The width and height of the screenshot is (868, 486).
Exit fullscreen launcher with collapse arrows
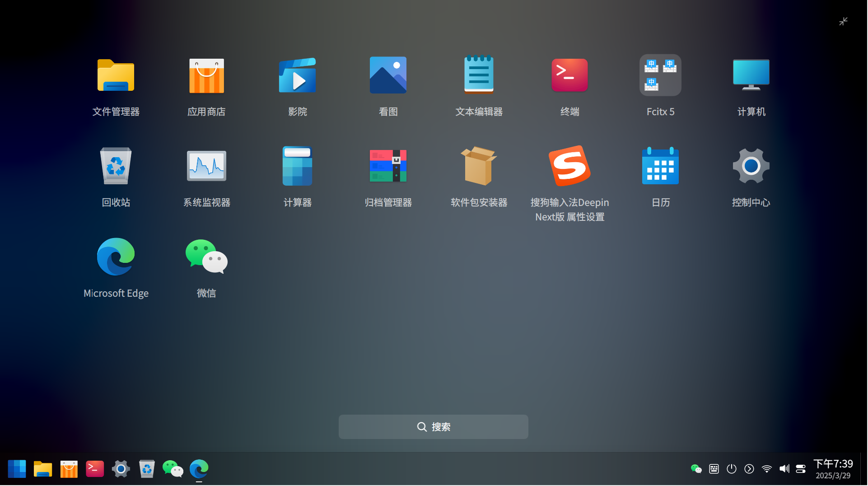[843, 21]
